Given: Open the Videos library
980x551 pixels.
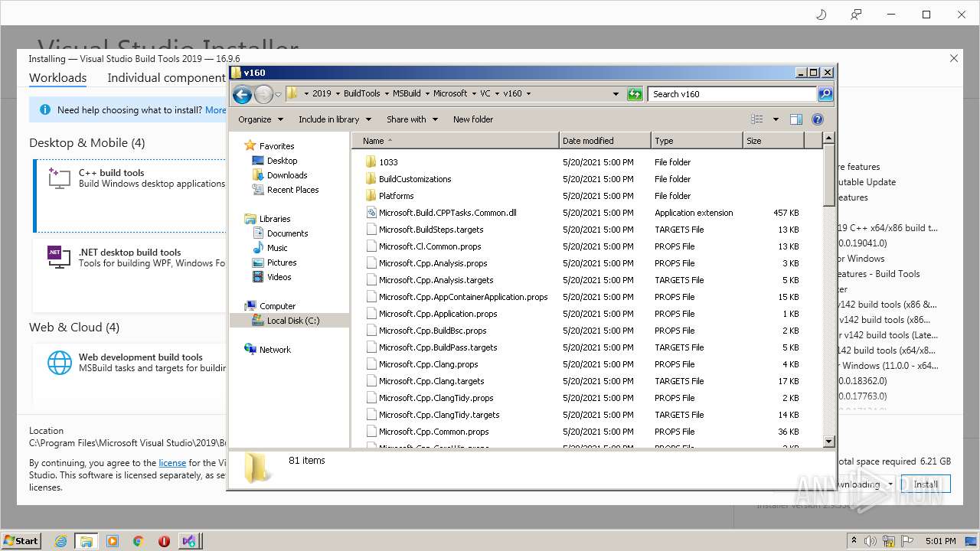Looking at the screenshot, I should coord(279,277).
